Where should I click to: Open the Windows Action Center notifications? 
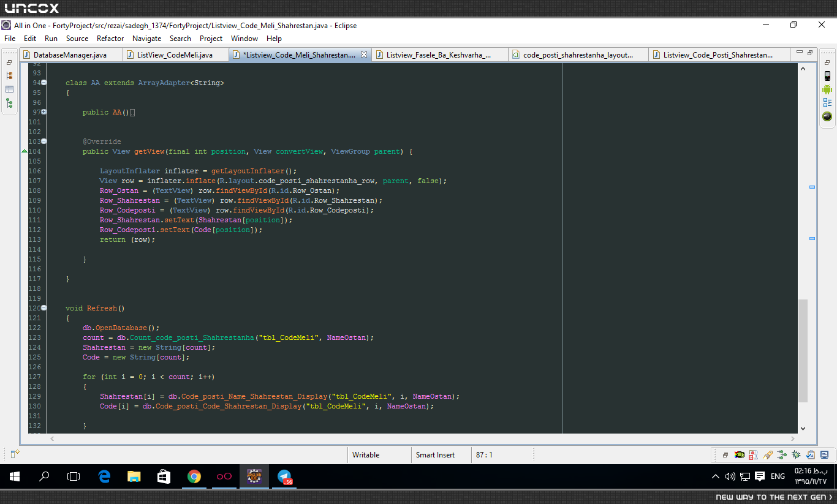coord(760,476)
